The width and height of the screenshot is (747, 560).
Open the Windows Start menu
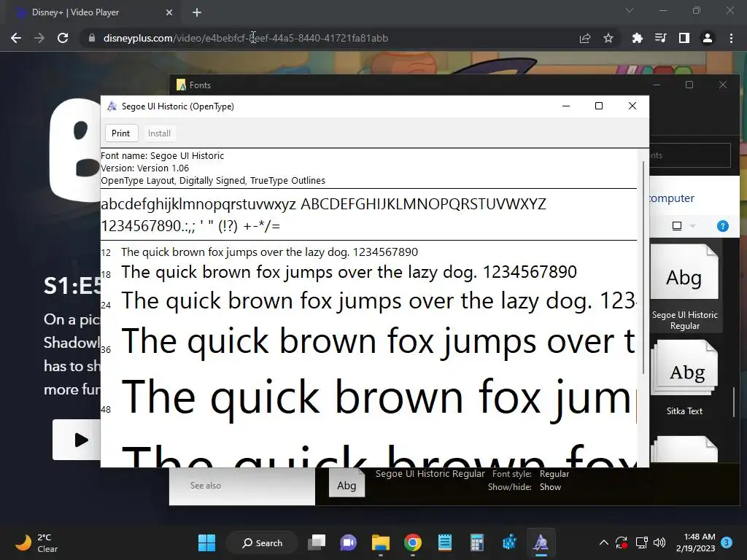(206, 542)
